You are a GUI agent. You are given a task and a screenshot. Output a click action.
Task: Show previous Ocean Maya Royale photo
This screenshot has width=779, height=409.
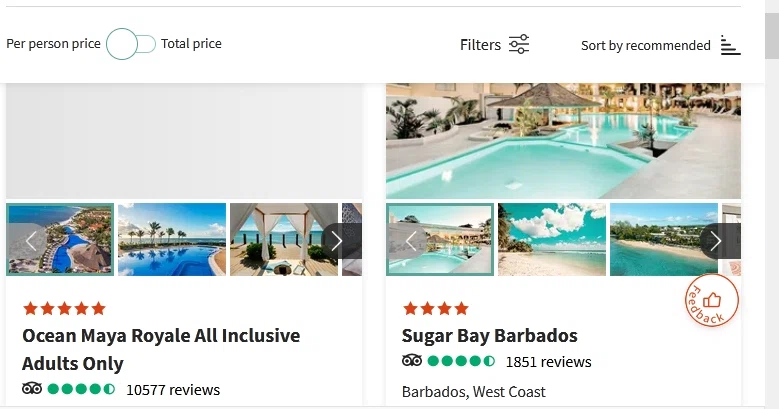[x=32, y=240]
